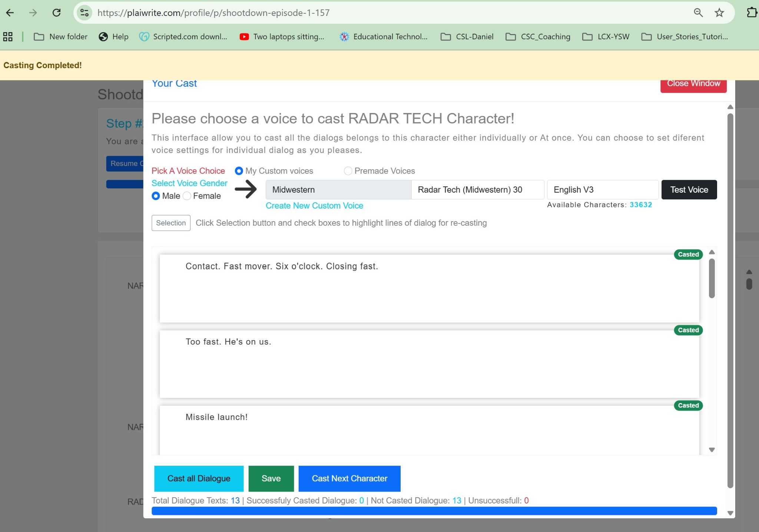Viewport: 759px width, 532px height.
Task: Select the Premade Voices radio button
Action: point(348,171)
